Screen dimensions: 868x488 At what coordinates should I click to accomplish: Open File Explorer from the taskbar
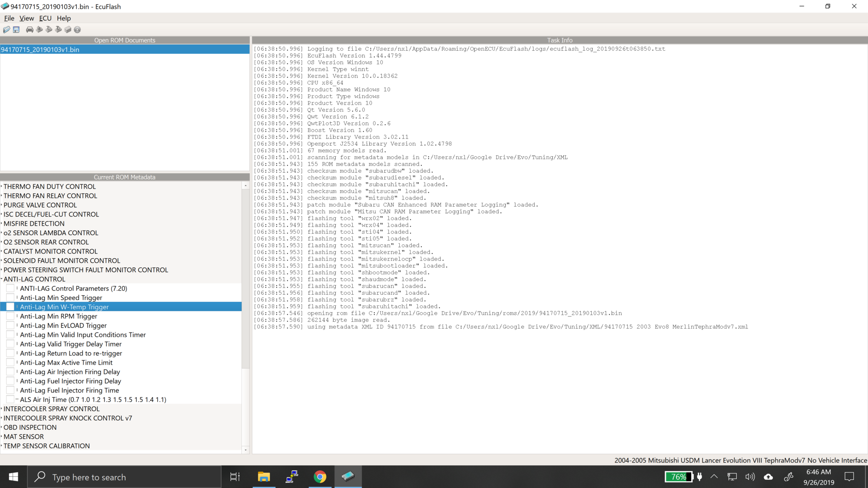tap(263, 477)
